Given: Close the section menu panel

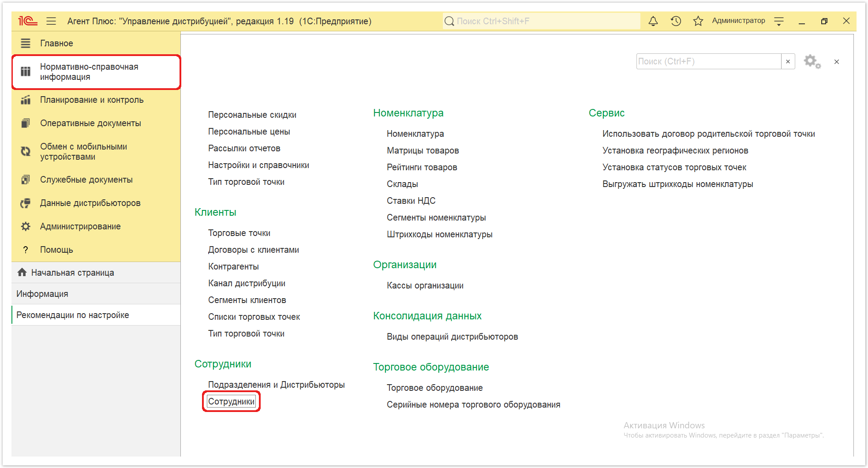Looking at the screenshot, I should click(x=837, y=62).
